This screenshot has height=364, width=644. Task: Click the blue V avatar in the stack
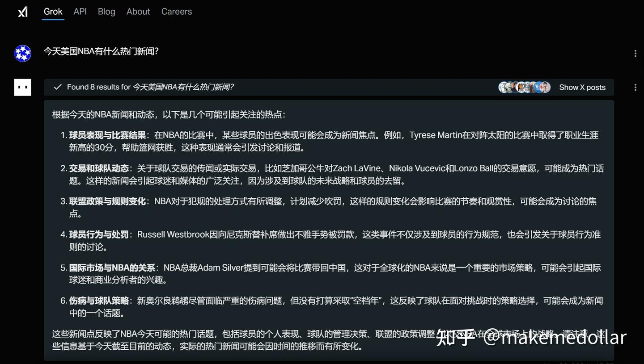click(x=539, y=87)
